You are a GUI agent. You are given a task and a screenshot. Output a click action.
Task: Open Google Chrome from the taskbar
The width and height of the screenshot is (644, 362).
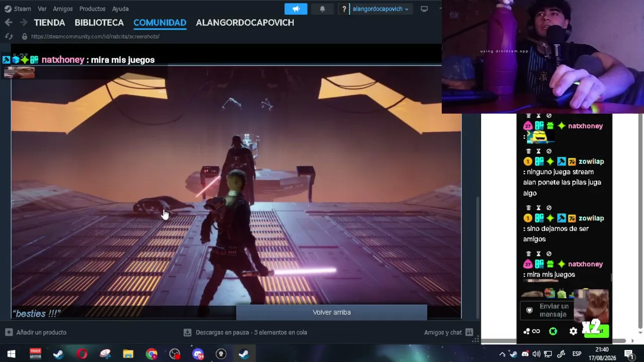(151, 354)
